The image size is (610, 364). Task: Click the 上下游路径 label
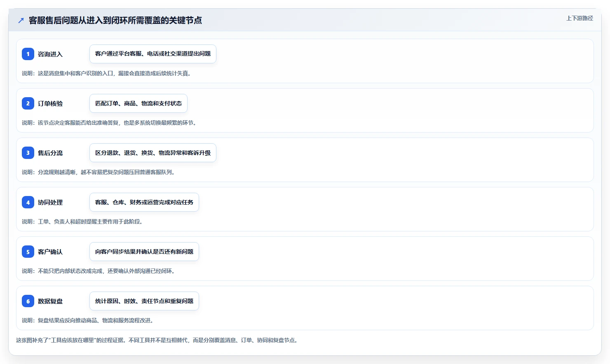[x=579, y=18]
